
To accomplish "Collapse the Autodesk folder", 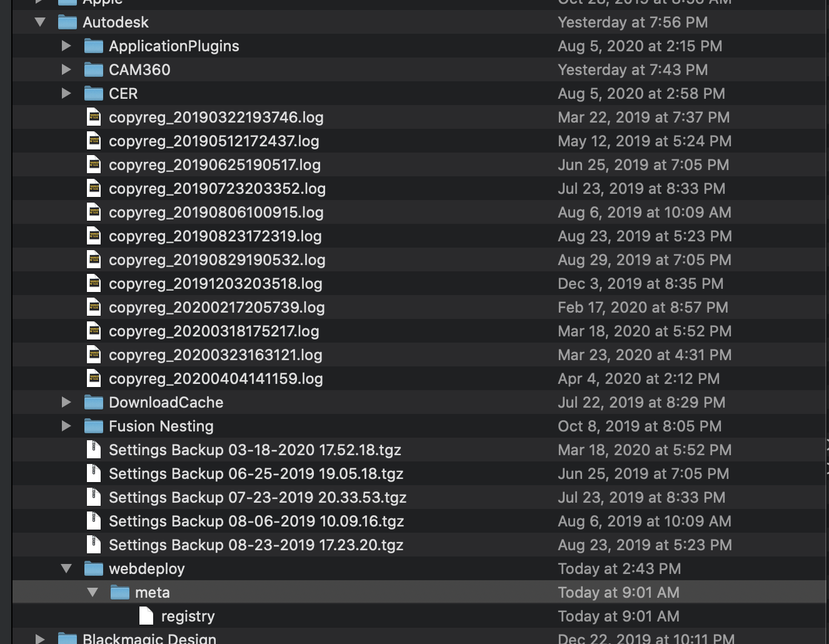I will click(40, 22).
